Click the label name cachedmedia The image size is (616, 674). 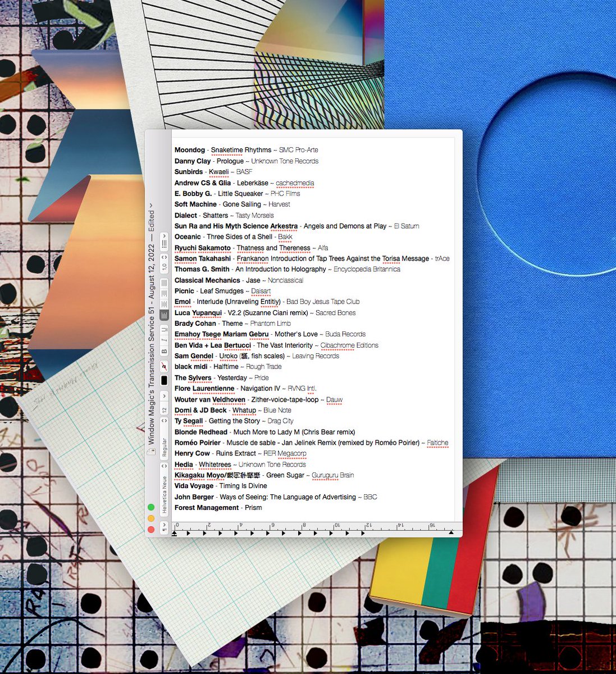pos(295,183)
